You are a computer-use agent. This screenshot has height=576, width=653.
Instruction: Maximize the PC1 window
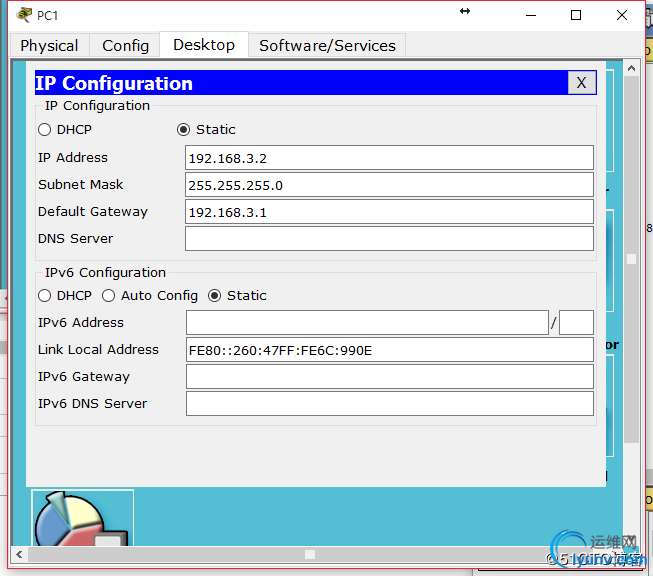point(576,15)
